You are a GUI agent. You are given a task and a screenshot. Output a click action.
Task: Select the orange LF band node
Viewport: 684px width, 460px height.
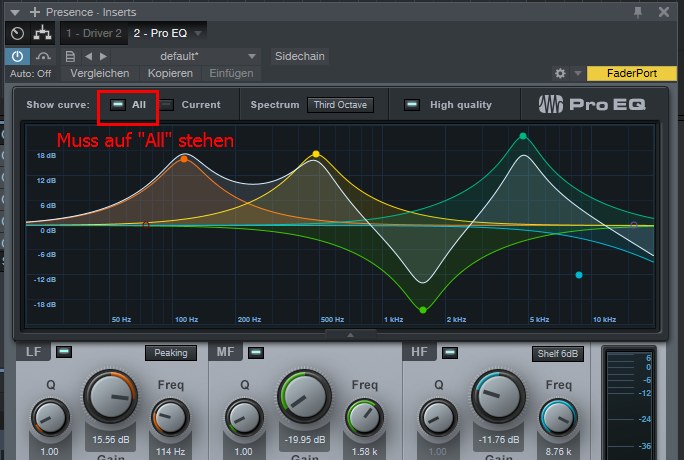(x=184, y=159)
